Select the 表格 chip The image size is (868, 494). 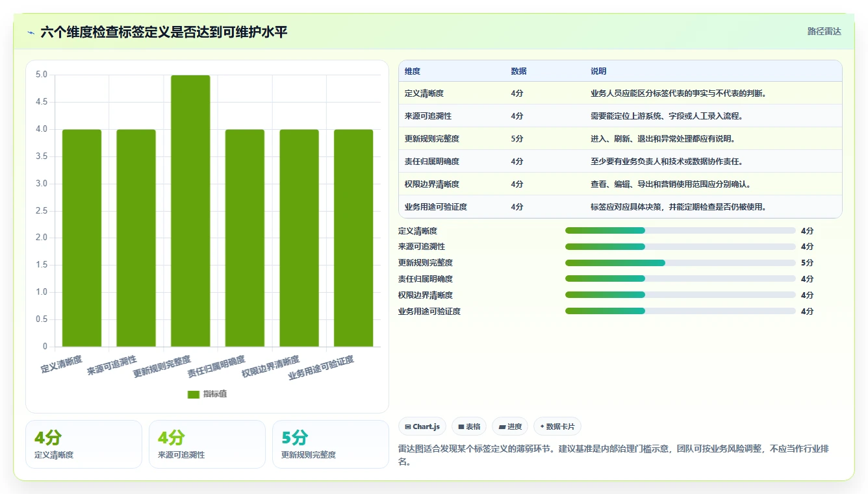469,426
